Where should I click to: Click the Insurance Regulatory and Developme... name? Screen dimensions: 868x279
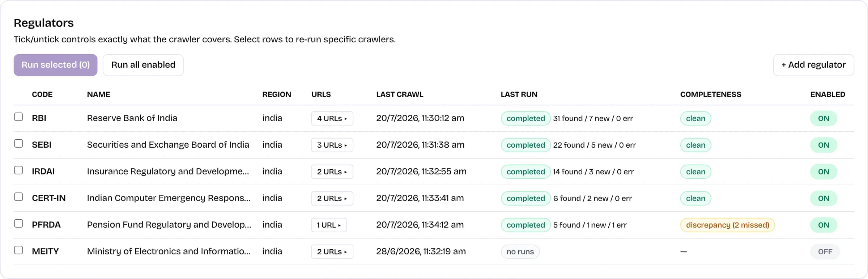point(168,172)
